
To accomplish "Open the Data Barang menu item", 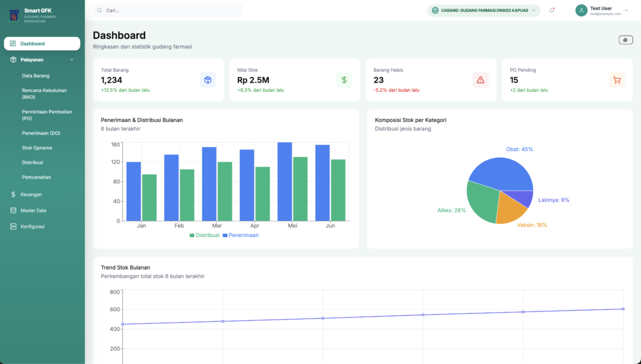I will [x=36, y=76].
